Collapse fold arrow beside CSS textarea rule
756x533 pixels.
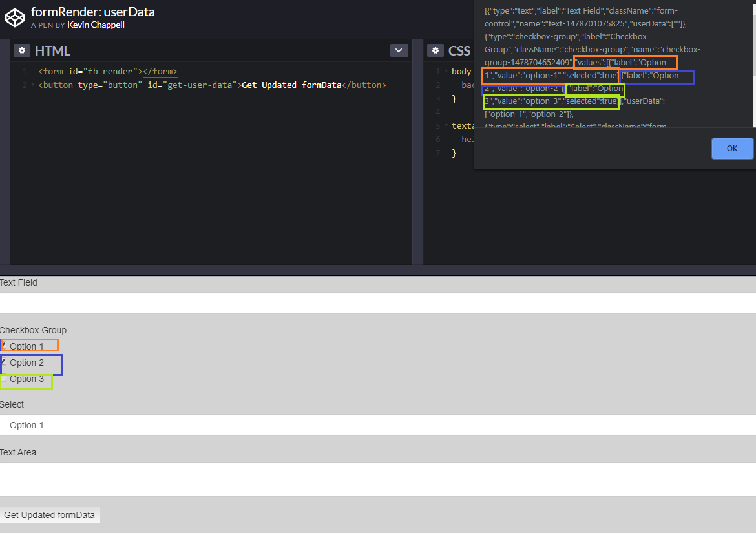pyautogui.click(x=446, y=126)
